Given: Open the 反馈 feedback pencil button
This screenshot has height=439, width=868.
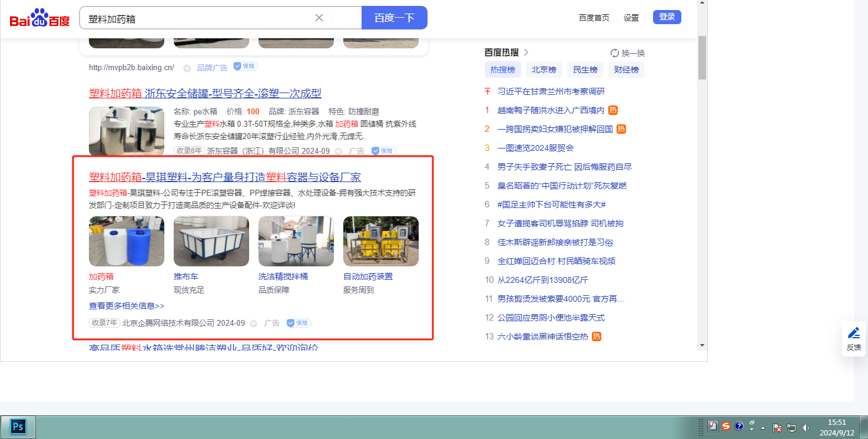Looking at the screenshot, I should [x=854, y=339].
